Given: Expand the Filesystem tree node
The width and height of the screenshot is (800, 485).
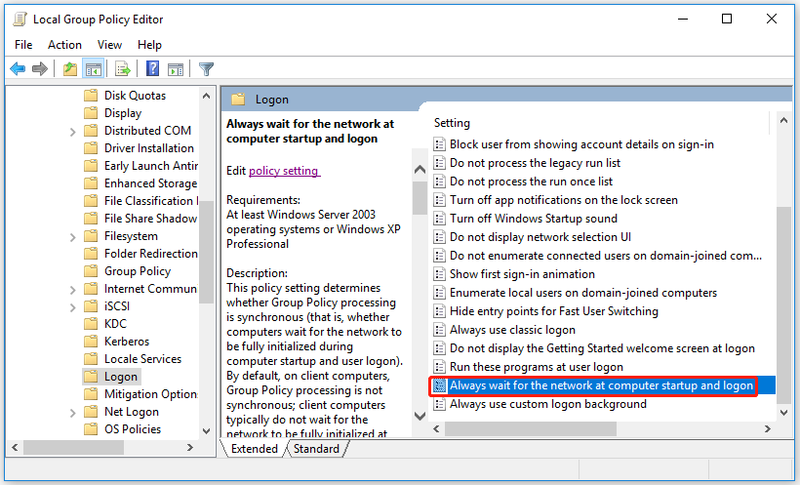Looking at the screenshot, I should click(72, 237).
